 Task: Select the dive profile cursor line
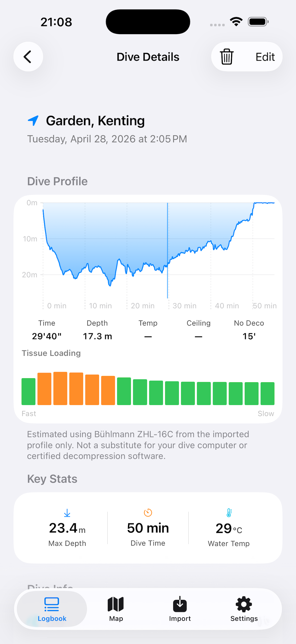click(x=167, y=250)
